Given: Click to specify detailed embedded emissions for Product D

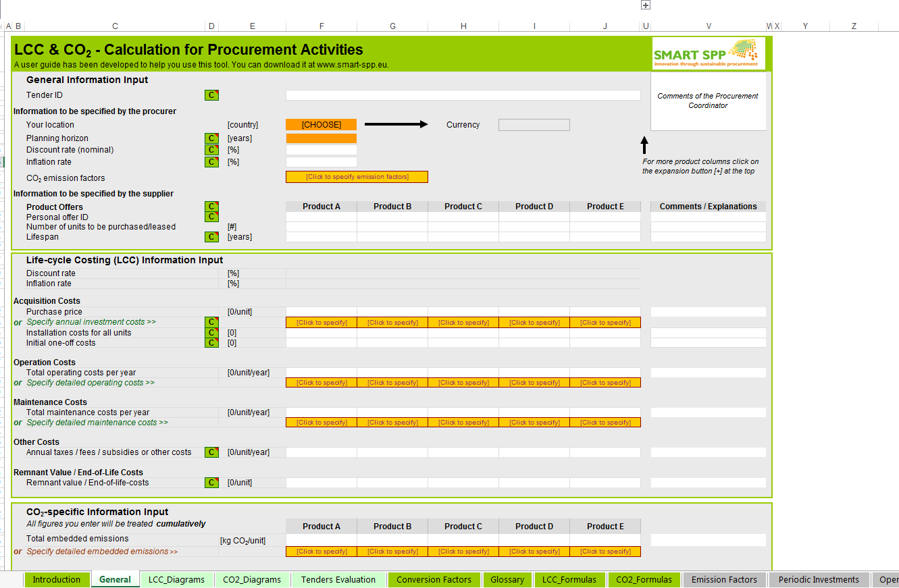Looking at the screenshot, I should pos(534,552).
